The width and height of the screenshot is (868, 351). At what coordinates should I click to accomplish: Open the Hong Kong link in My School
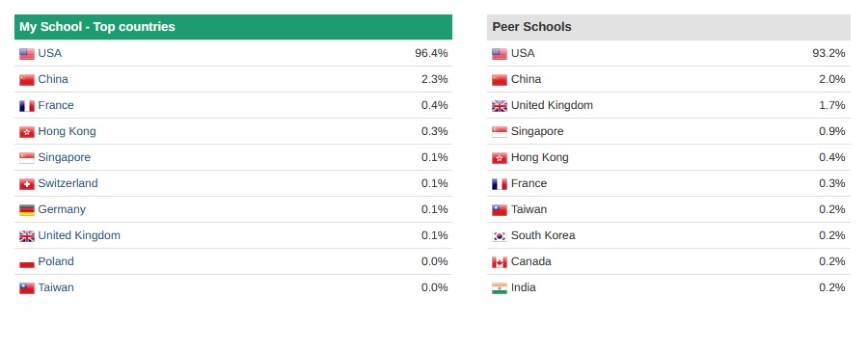pos(67,131)
